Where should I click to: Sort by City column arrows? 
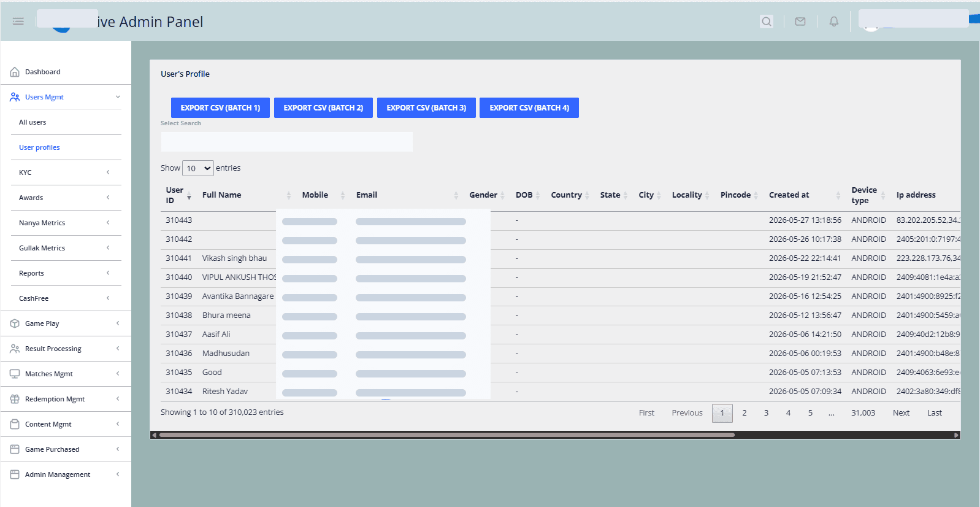pos(659,195)
